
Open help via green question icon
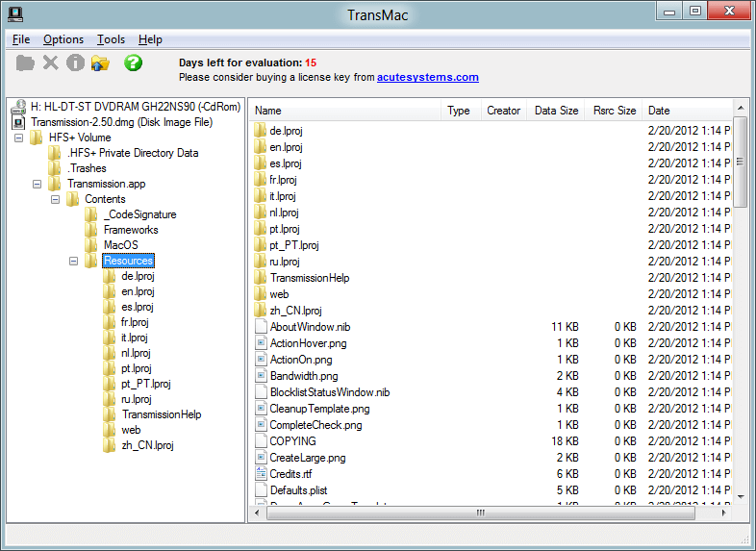click(133, 63)
